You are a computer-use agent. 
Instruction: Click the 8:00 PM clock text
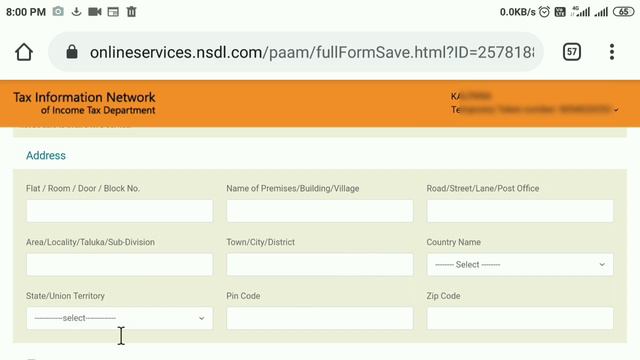[26, 12]
